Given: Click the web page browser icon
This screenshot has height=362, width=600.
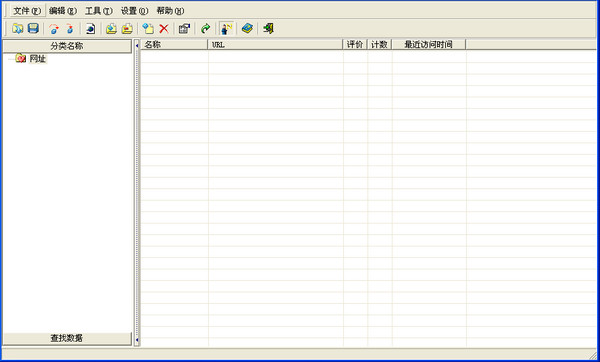Looking at the screenshot, I should click(91, 29).
